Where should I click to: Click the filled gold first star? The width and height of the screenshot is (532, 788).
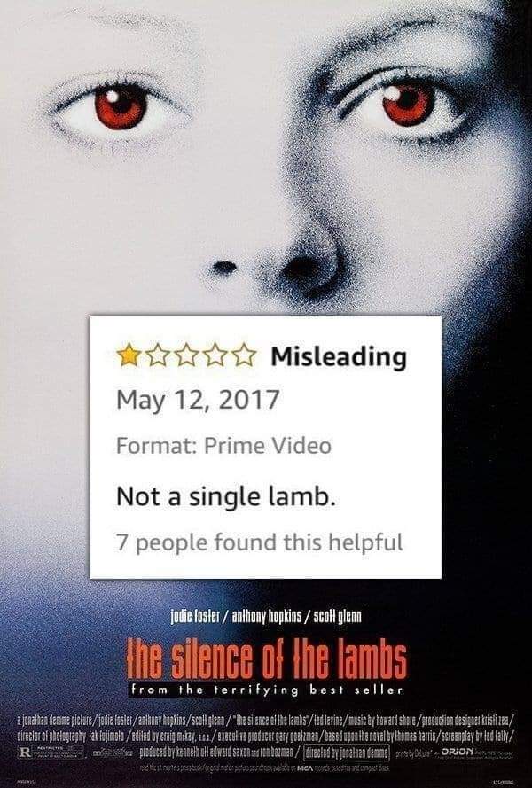click(129, 355)
